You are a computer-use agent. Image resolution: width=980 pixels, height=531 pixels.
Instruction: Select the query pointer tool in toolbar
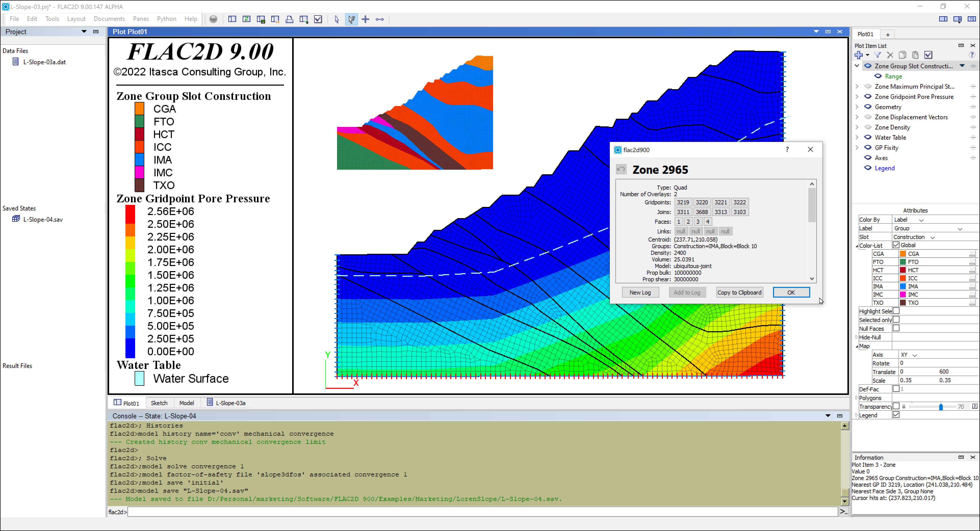click(x=351, y=19)
